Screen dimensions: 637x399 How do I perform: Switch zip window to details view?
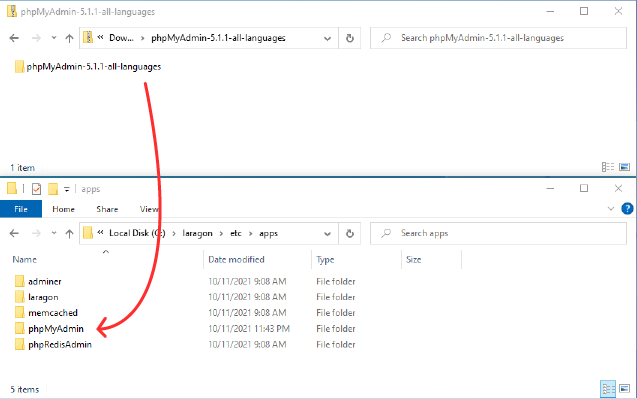(608, 167)
